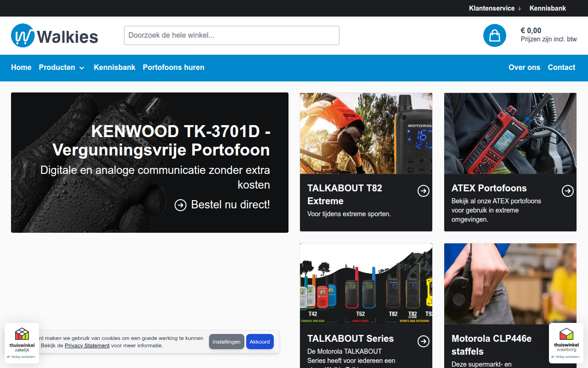Focus the Doorzoek de hele winkel search field
The height and width of the screenshot is (368, 588).
(232, 35)
